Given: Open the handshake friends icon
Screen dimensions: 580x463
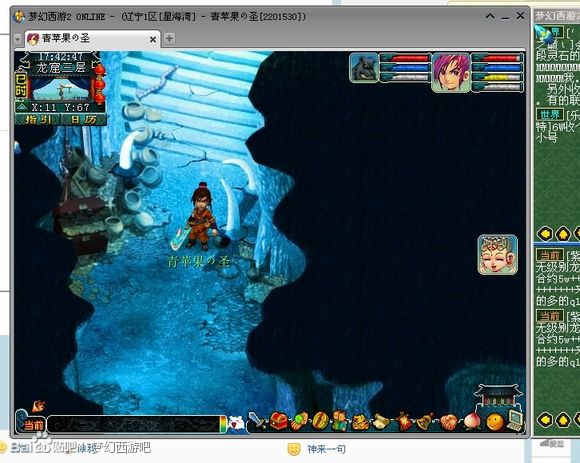Looking at the screenshot, I should coord(449,422).
